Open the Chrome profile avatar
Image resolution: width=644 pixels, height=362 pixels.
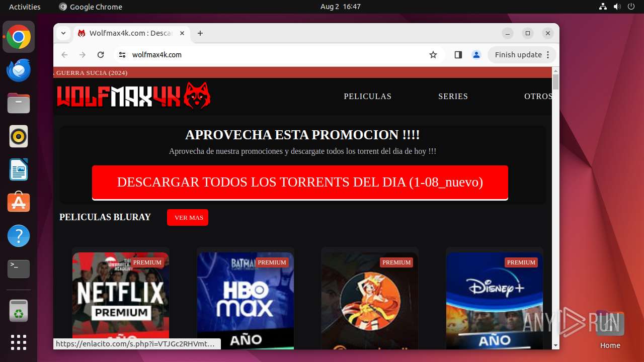(476, 55)
